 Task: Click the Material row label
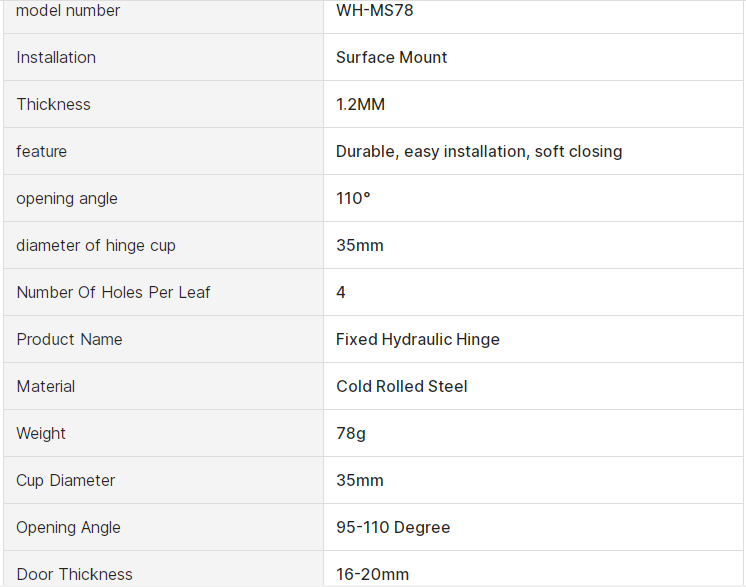click(x=46, y=386)
